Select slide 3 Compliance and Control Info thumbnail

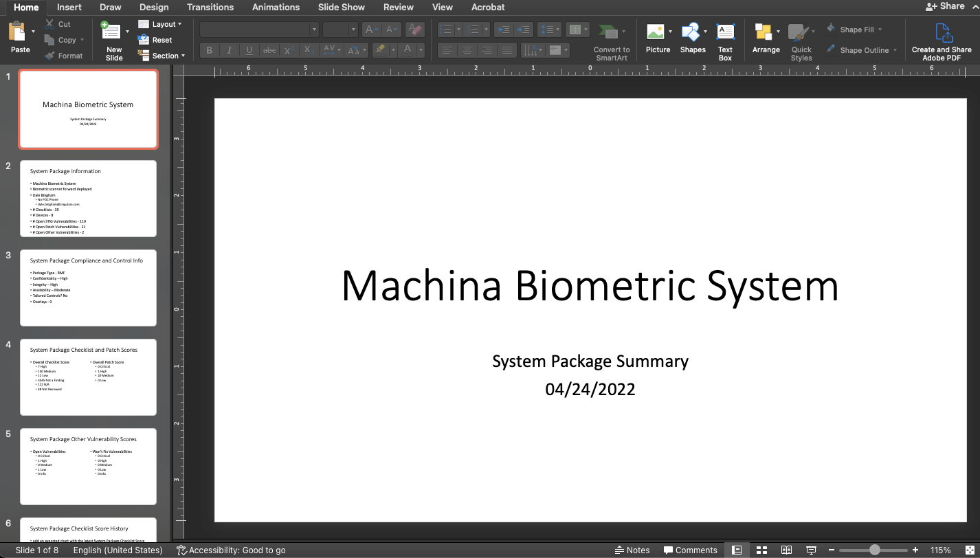[88, 288]
